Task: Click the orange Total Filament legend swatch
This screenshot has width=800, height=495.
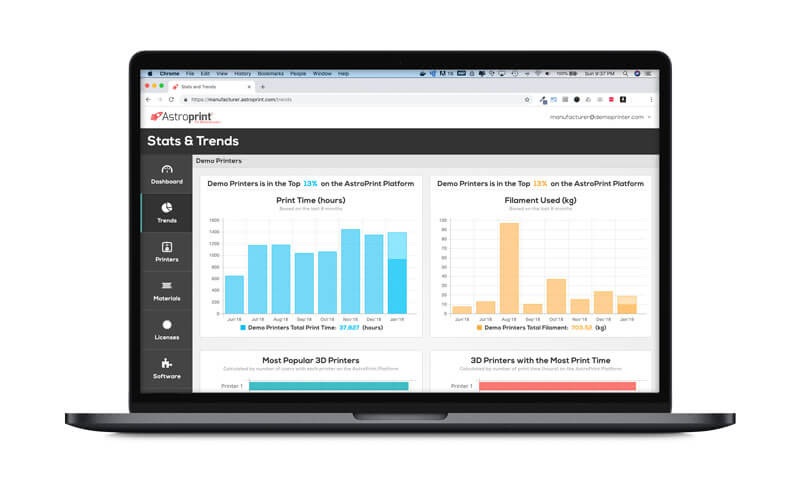Action: (479, 328)
